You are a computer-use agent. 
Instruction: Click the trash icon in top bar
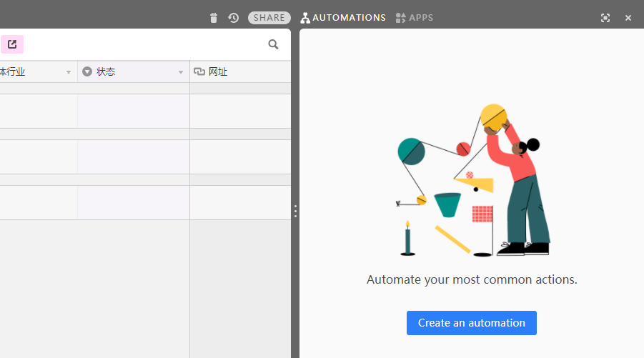click(x=214, y=18)
